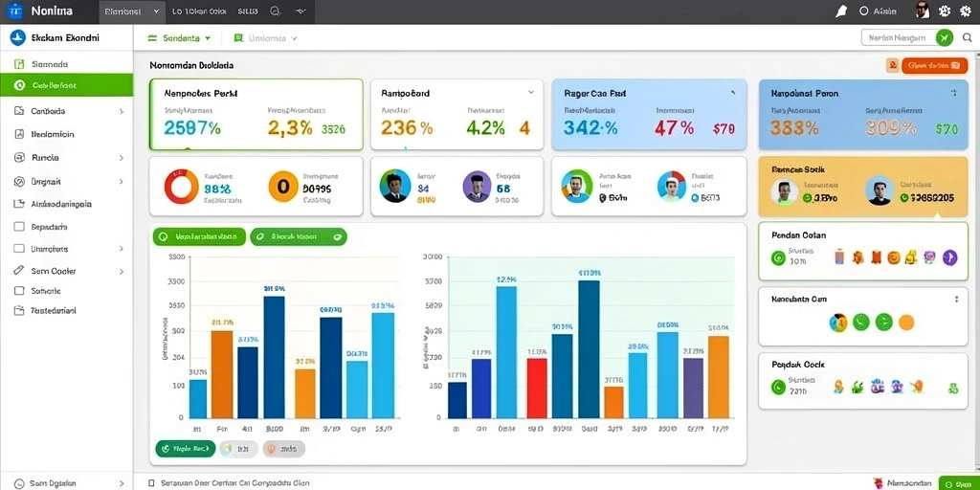Open the Elembesi tab in the top bar
The image size is (980, 490).
coord(132,11)
